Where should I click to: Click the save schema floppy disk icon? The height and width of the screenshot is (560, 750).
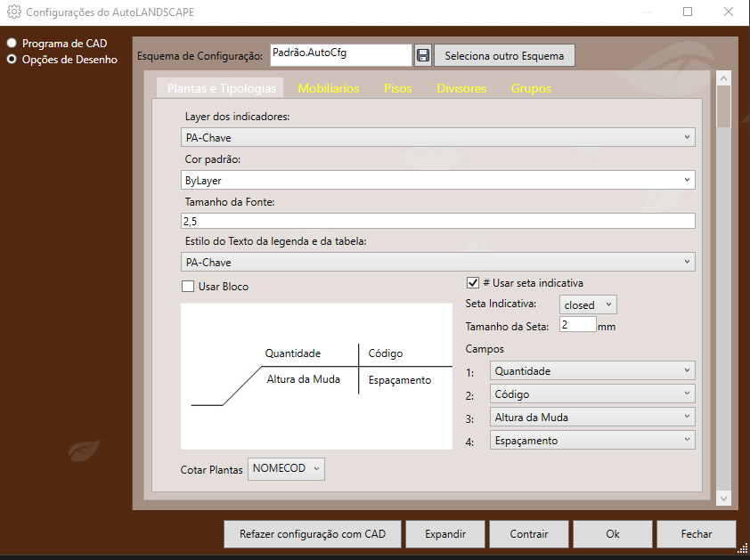[423, 55]
